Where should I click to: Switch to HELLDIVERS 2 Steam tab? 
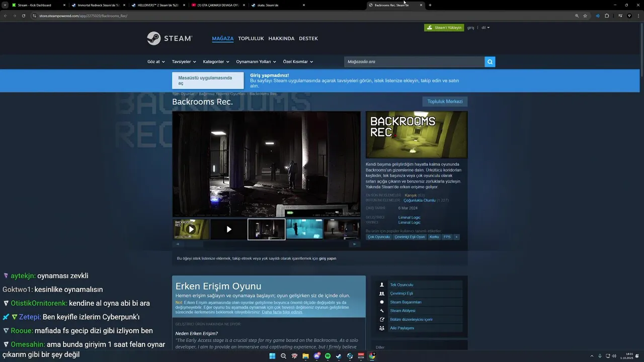point(157,5)
